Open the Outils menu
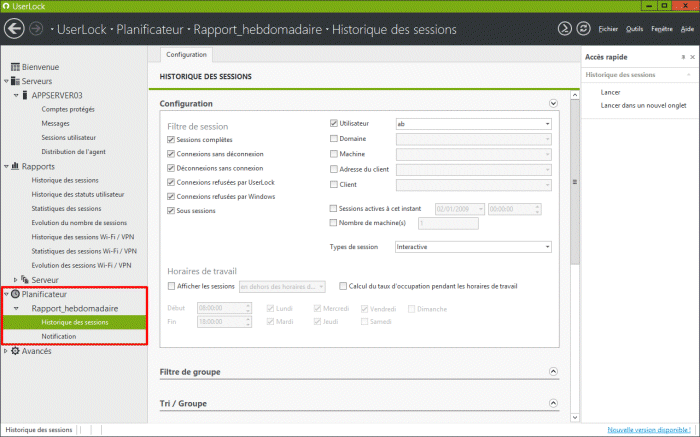 point(634,29)
